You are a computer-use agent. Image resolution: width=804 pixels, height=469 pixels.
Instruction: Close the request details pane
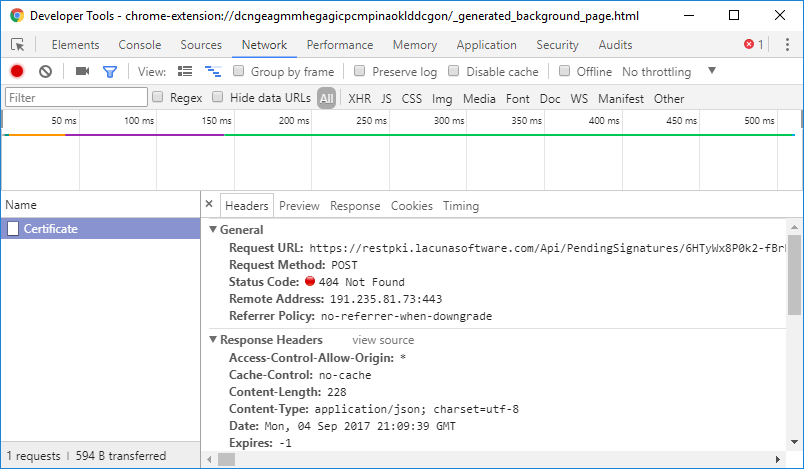[209, 204]
